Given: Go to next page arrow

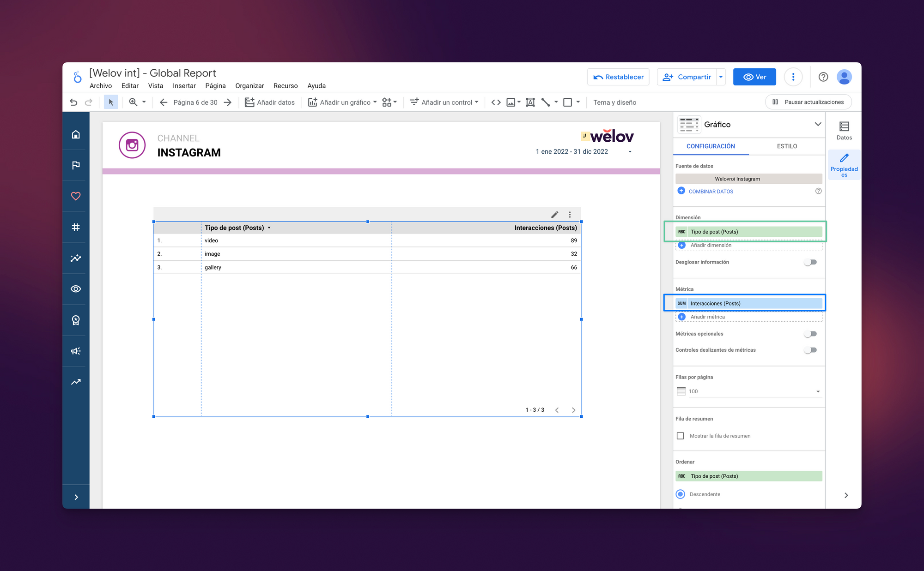Looking at the screenshot, I should (x=227, y=102).
